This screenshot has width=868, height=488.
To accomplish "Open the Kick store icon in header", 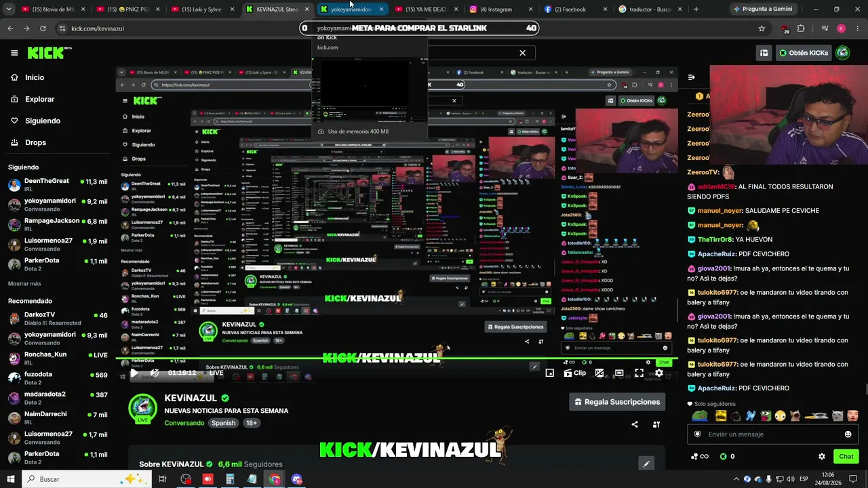I will [764, 53].
